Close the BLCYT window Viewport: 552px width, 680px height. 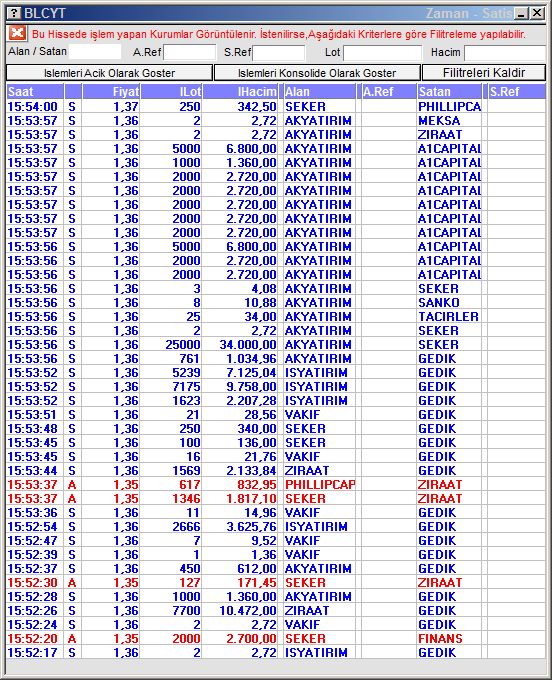537,13
